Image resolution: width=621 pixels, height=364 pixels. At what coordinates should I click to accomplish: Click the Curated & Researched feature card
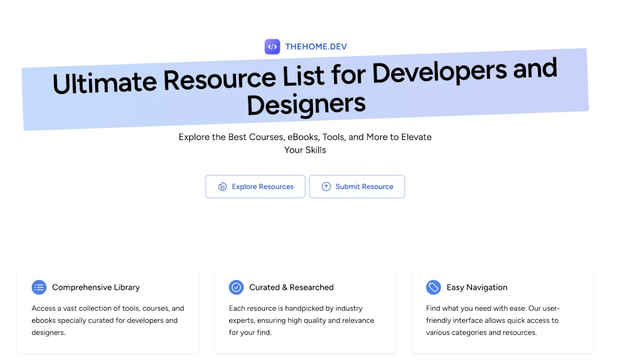pos(305,309)
